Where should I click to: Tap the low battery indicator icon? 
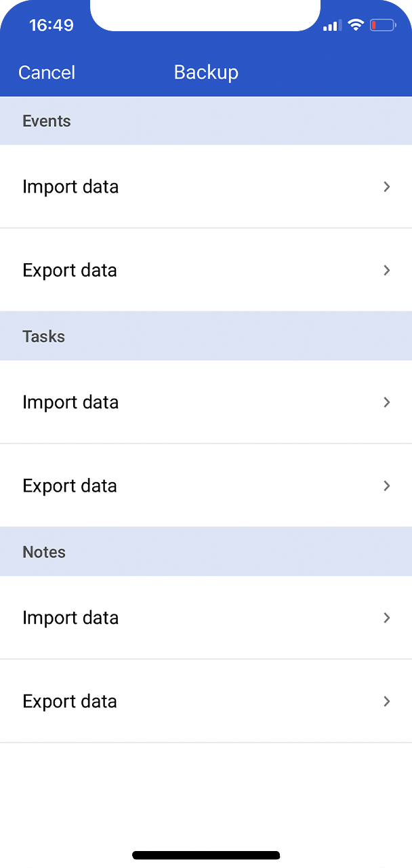coord(383,26)
